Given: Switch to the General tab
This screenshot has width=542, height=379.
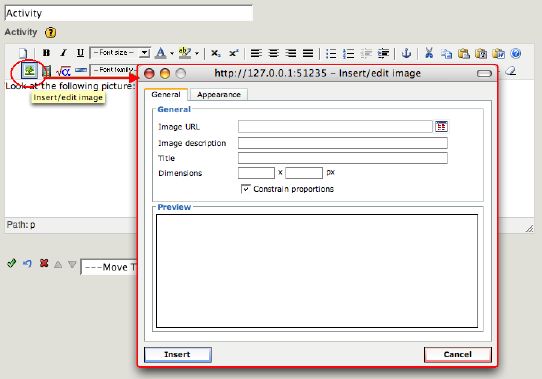Looking at the screenshot, I should click(x=166, y=94).
